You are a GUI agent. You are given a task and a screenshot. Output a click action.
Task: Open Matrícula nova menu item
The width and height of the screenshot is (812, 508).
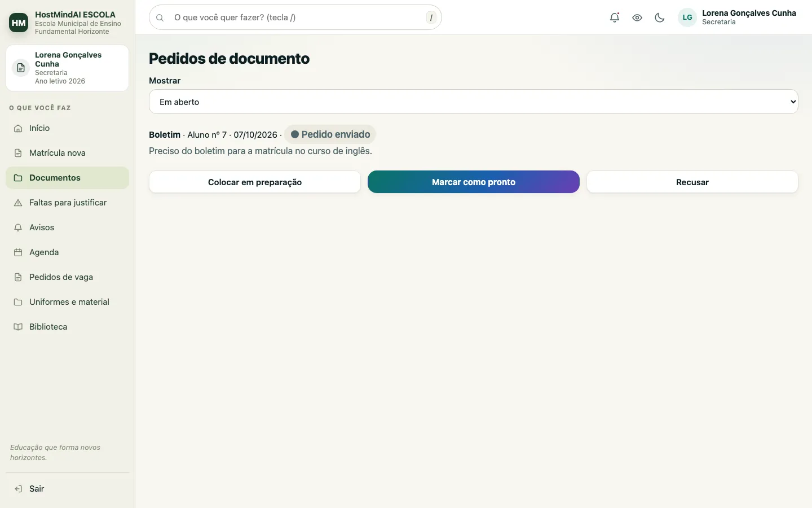click(x=67, y=153)
